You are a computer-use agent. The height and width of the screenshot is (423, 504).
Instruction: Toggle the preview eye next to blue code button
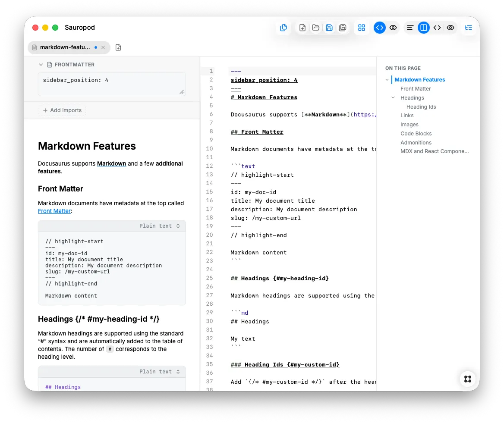[x=393, y=28]
